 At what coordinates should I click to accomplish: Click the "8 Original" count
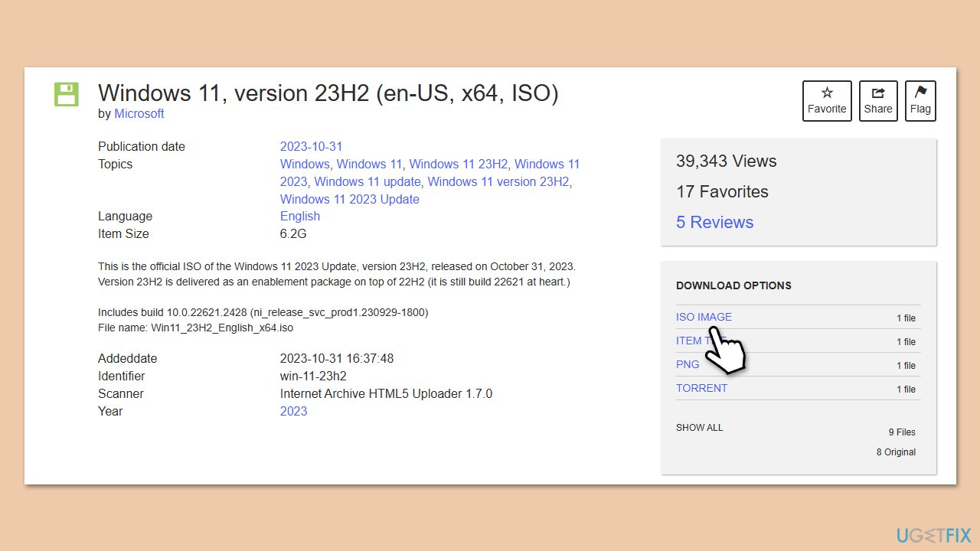[x=896, y=452]
